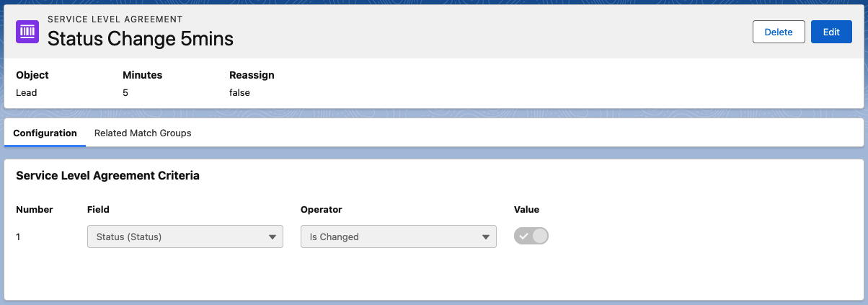
Task: Click the Operator dropdown caret icon
Action: click(x=485, y=237)
